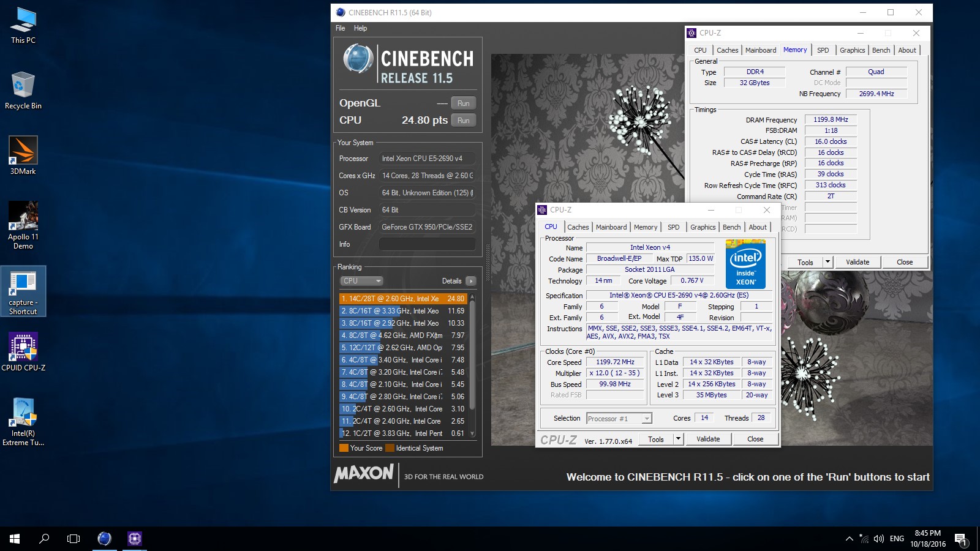Open Details arrow in Ranking panel

470,281
